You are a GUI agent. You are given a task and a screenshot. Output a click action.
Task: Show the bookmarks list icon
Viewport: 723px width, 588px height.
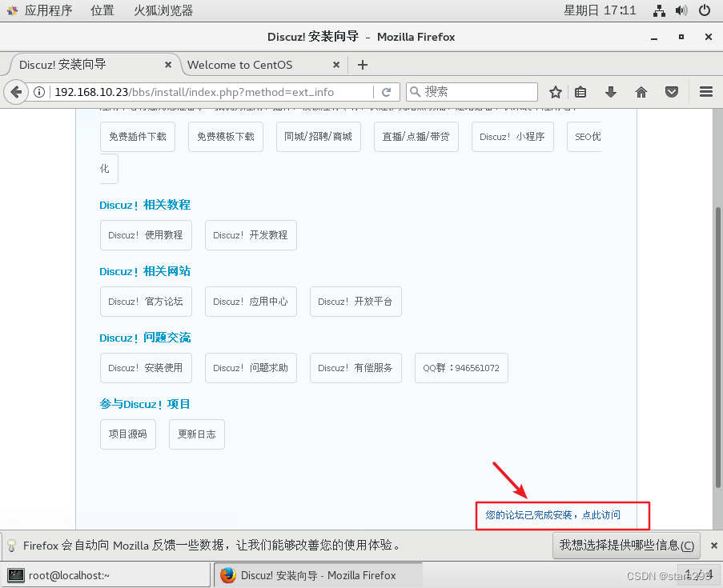[x=580, y=92]
